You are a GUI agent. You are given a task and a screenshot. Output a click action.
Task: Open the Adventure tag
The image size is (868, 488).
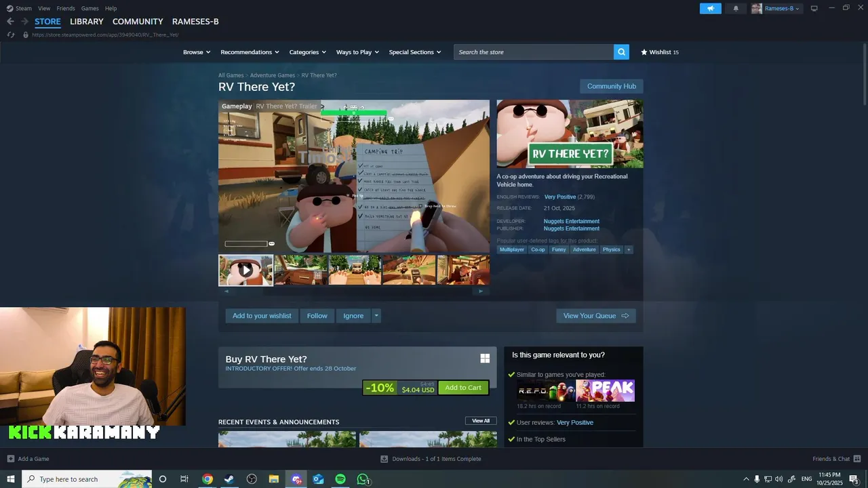pos(584,249)
